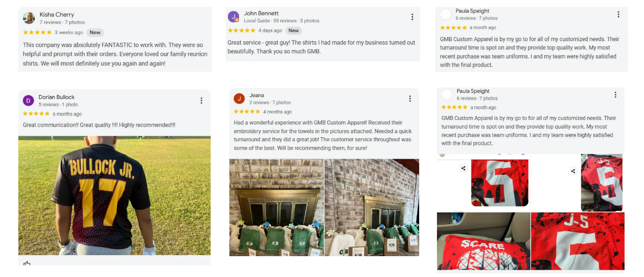This screenshot has width=644, height=277.
Task: Click the New badge on Kisha Cherry's review
Action: pyautogui.click(x=95, y=33)
